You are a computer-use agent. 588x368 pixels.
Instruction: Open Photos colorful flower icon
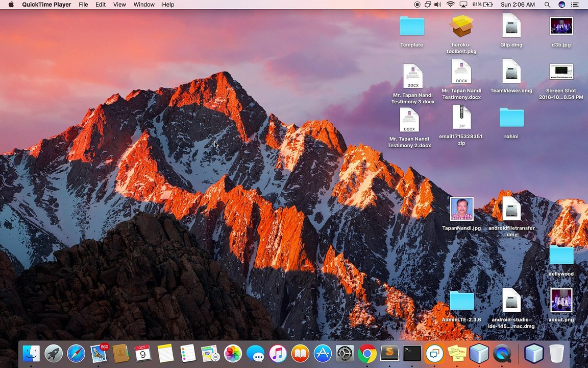point(233,353)
